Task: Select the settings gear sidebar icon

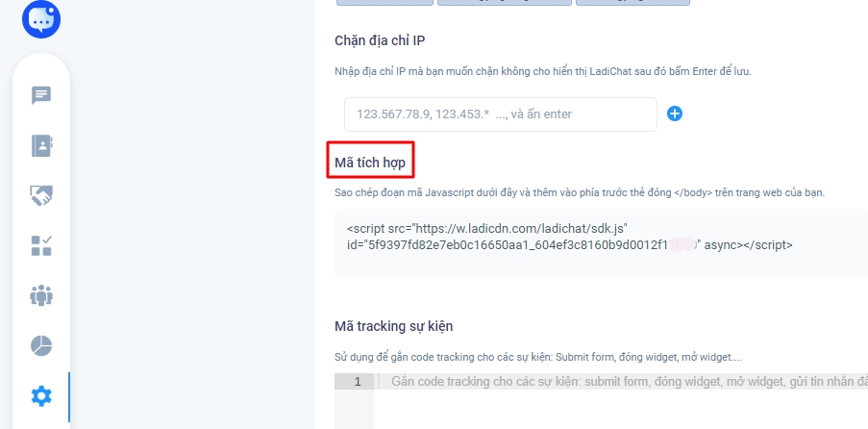Action: (41, 395)
